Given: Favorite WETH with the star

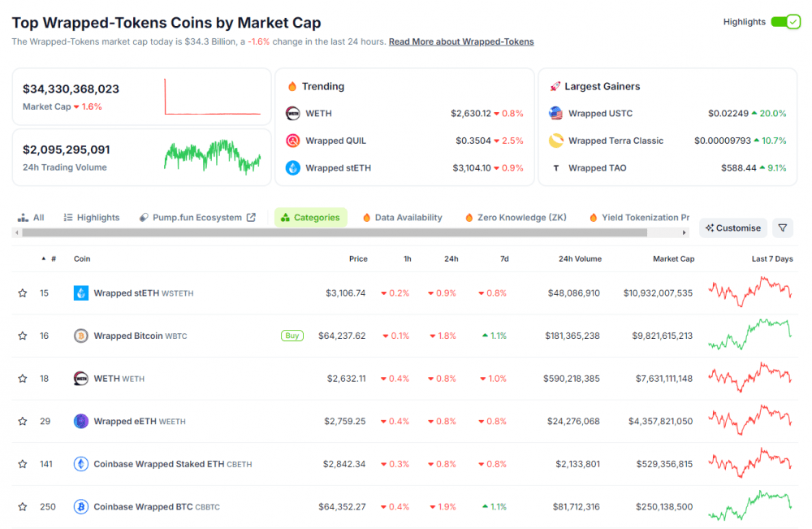Looking at the screenshot, I should pos(23,379).
